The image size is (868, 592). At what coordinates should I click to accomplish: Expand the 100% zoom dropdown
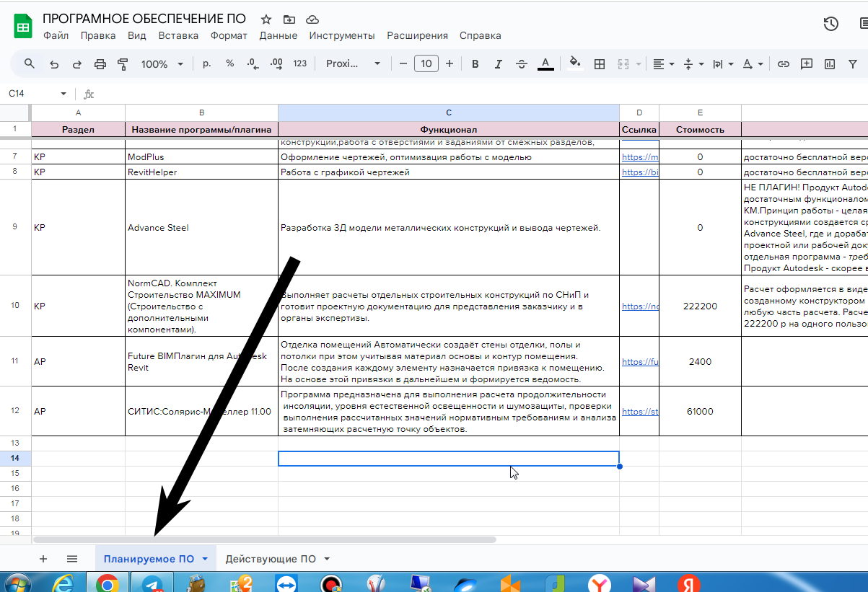pos(162,64)
